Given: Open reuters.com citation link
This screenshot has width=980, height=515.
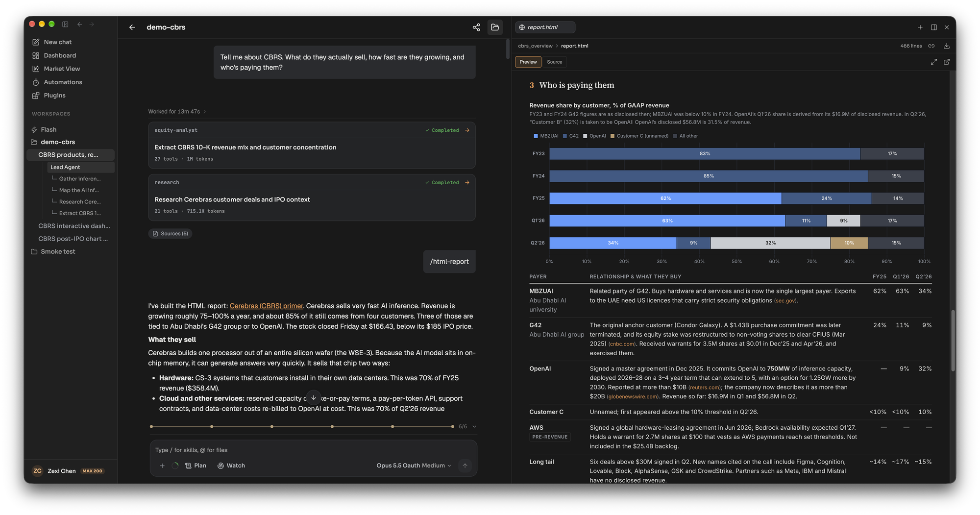Looking at the screenshot, I should 705,388.
